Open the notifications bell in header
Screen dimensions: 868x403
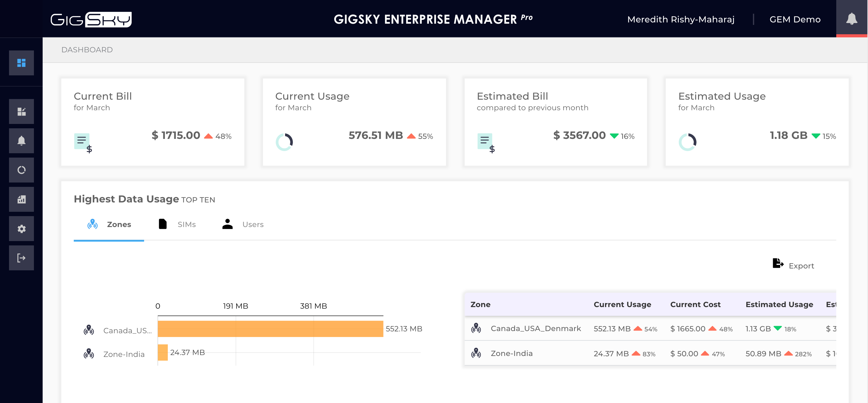[x=852, y=19]
